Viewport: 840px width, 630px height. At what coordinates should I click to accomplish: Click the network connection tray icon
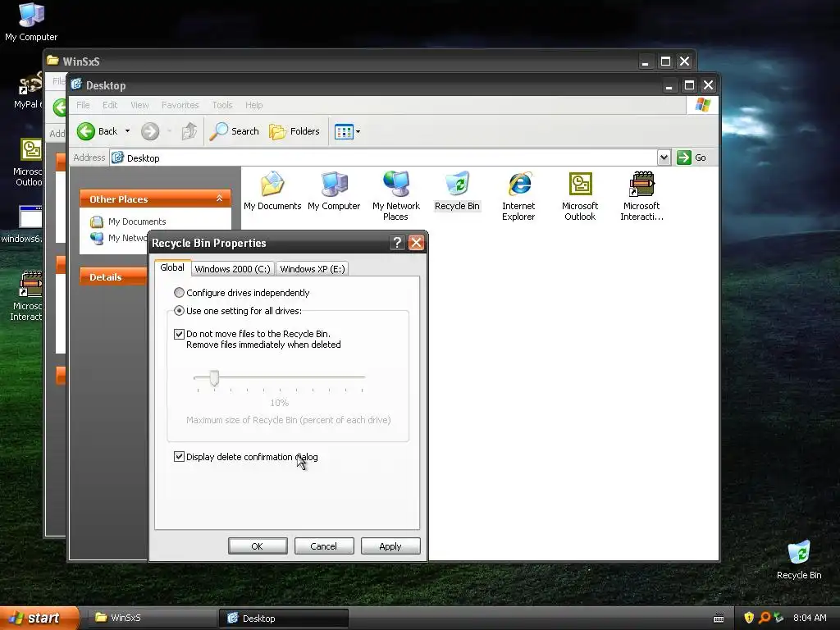779,618
